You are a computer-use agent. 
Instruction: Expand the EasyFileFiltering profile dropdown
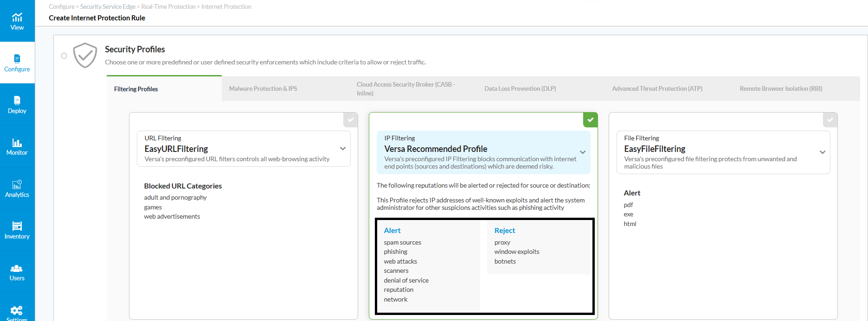coord(823,152)
